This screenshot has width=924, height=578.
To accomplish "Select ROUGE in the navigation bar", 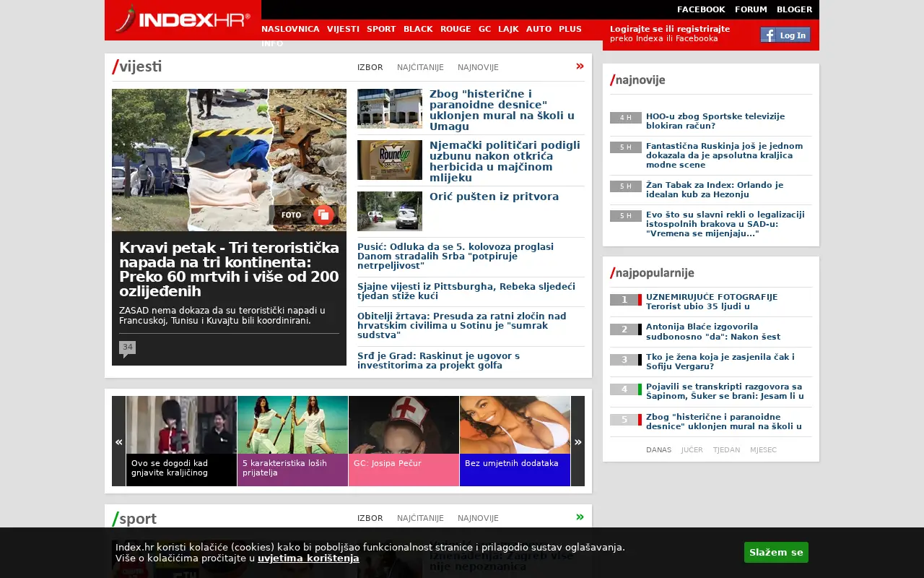I will click(456, 29).
